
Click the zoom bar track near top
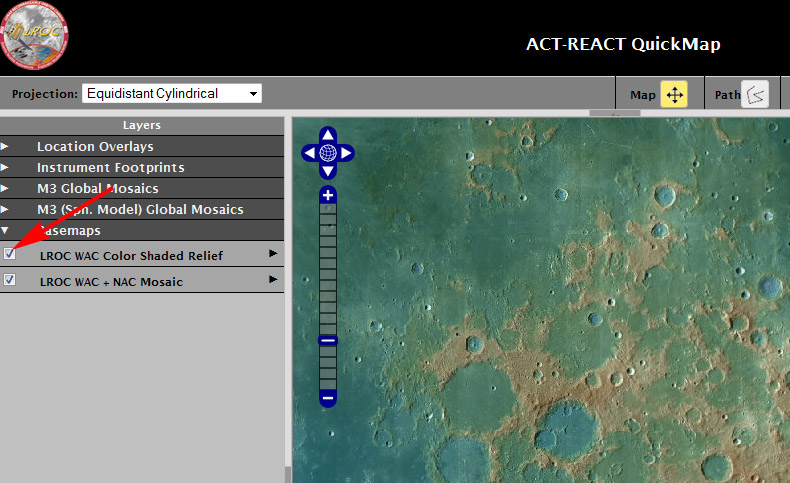(328, 209)
